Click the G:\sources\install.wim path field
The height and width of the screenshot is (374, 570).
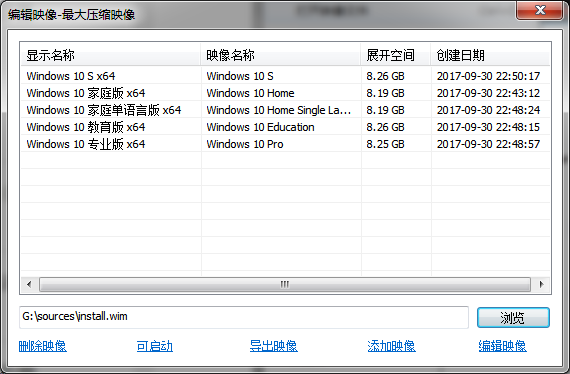[244, 317]
